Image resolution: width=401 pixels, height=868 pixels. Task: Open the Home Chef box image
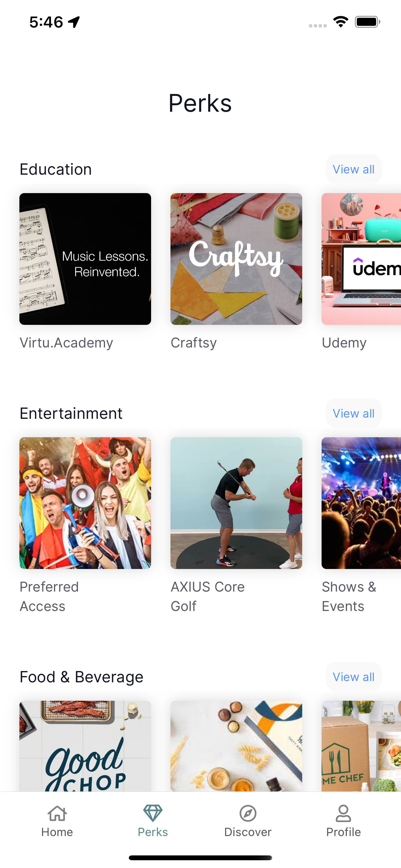(361, 746)
